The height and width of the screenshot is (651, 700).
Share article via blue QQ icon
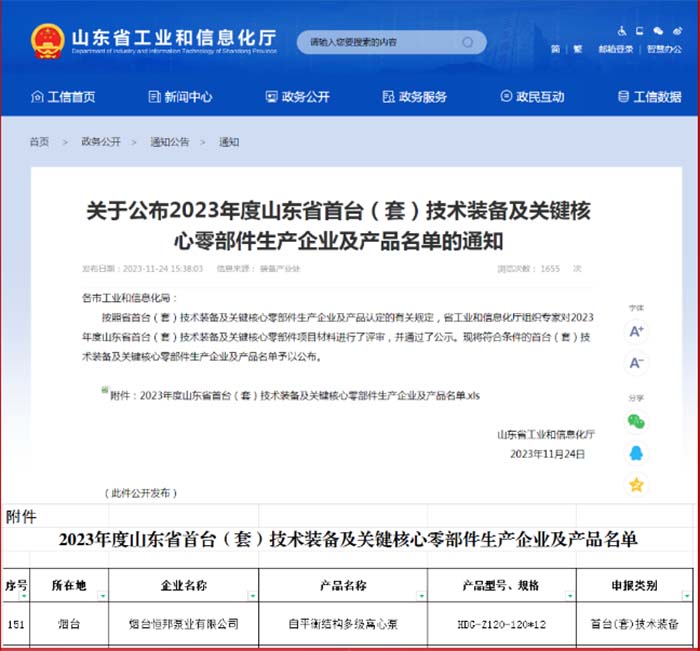[x=636, y=453]
